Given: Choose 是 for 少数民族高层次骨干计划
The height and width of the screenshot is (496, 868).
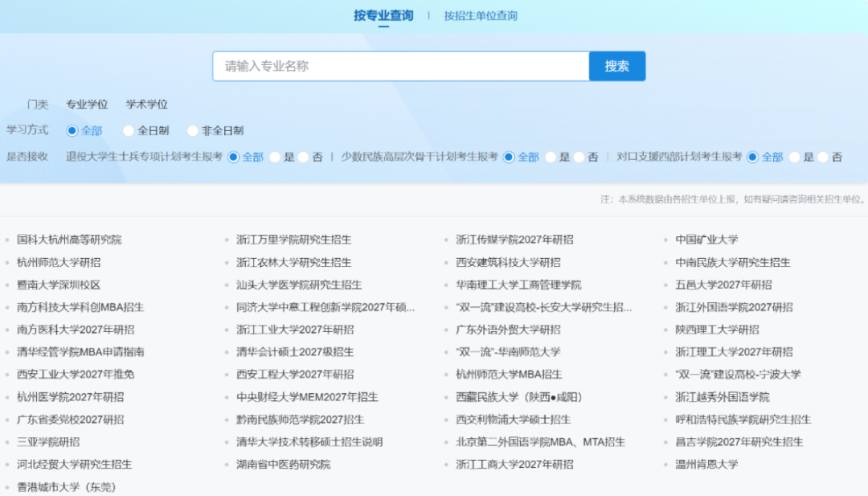Looking at the screenshot, I should coord(551,158).
